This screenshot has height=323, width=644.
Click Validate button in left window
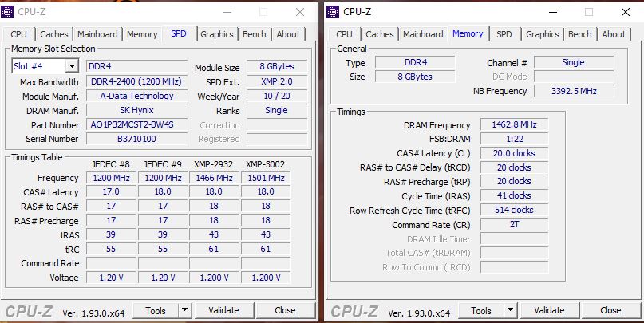(x=223, y=311)
